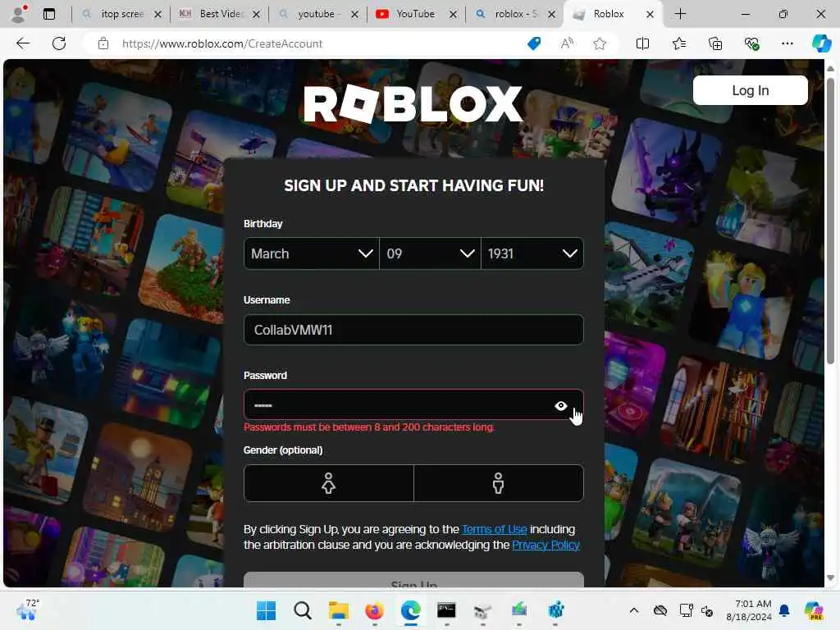The height and width of the screenshot is (630, 840).
Task: Open File Explorer from the taskbar
Action: (x=339, y=610)
